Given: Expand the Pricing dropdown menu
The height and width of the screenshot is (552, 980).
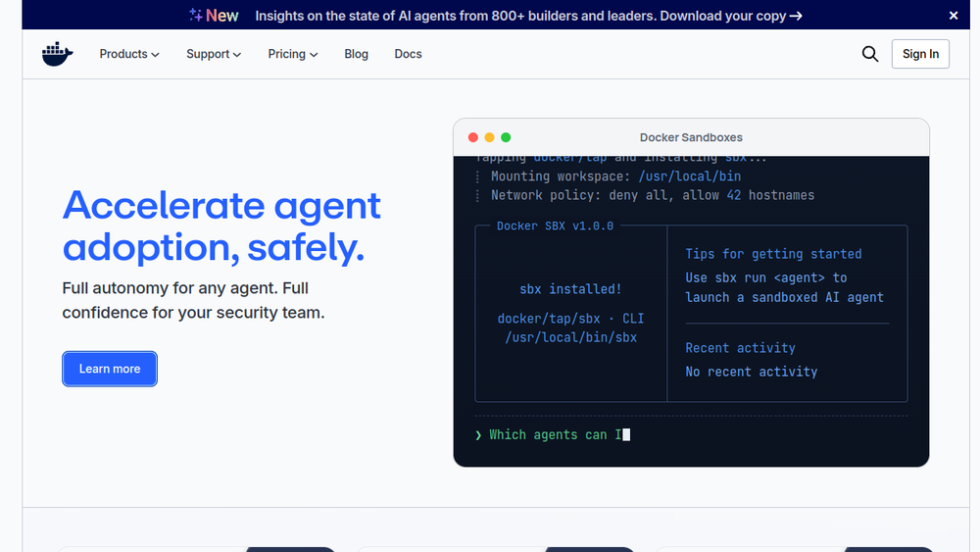Looking at the screenshot, I should click(x=292, y=54).
